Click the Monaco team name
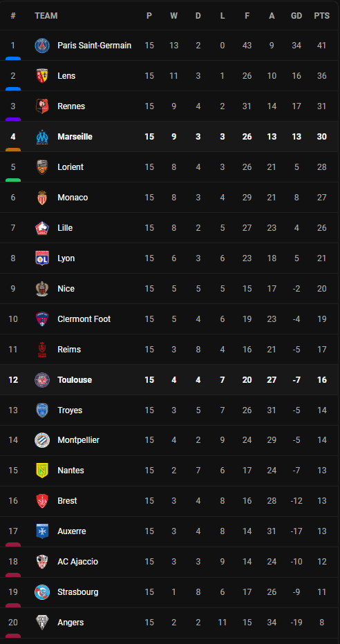This screenshot has height=644, width=340. pos(73,198)
